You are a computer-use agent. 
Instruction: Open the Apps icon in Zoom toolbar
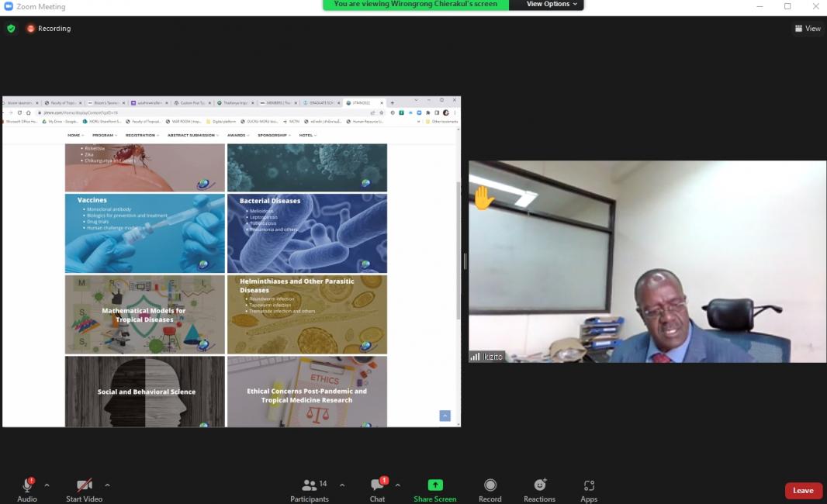(589, 485)
